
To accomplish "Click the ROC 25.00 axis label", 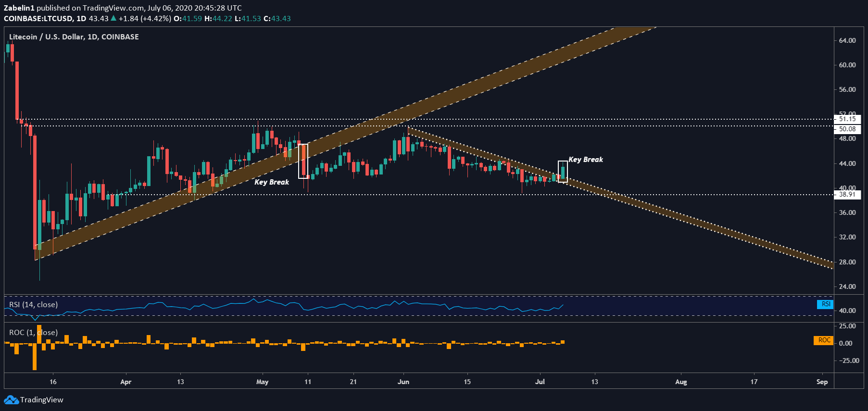I will click(x=847, y=326).
